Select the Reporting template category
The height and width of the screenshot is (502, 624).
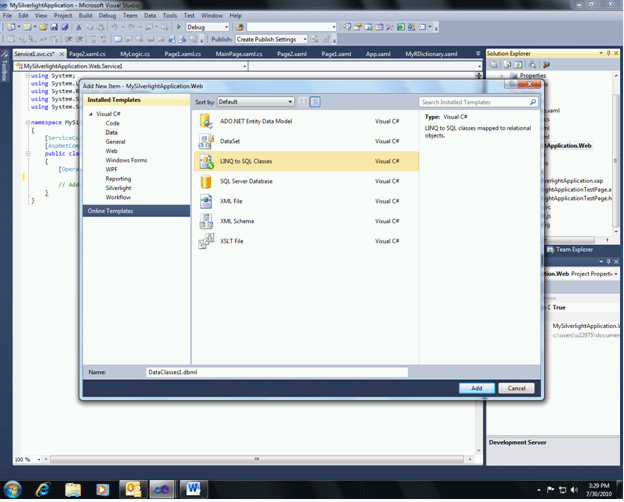(x=118, y=179)
